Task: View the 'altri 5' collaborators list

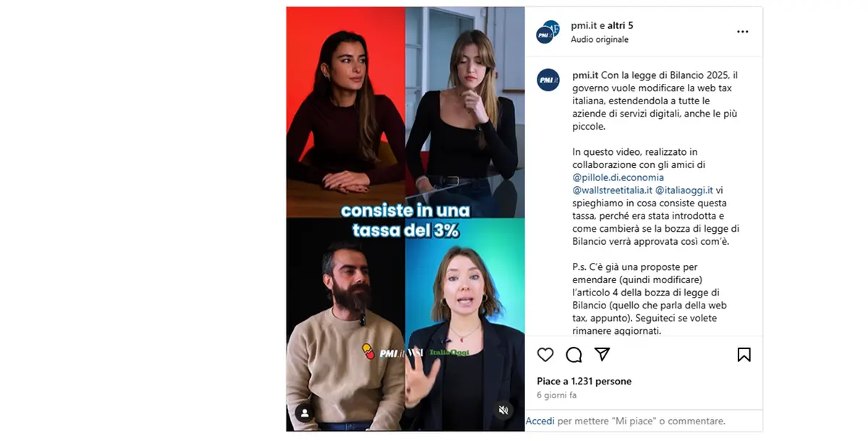Action: pyautogui.click(x=621, y=25)
